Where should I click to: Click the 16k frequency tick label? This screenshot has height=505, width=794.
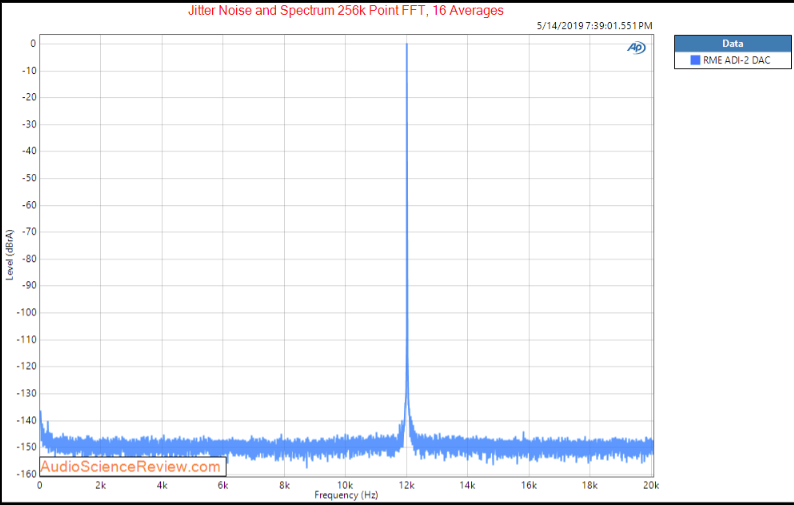pos(529,485)
